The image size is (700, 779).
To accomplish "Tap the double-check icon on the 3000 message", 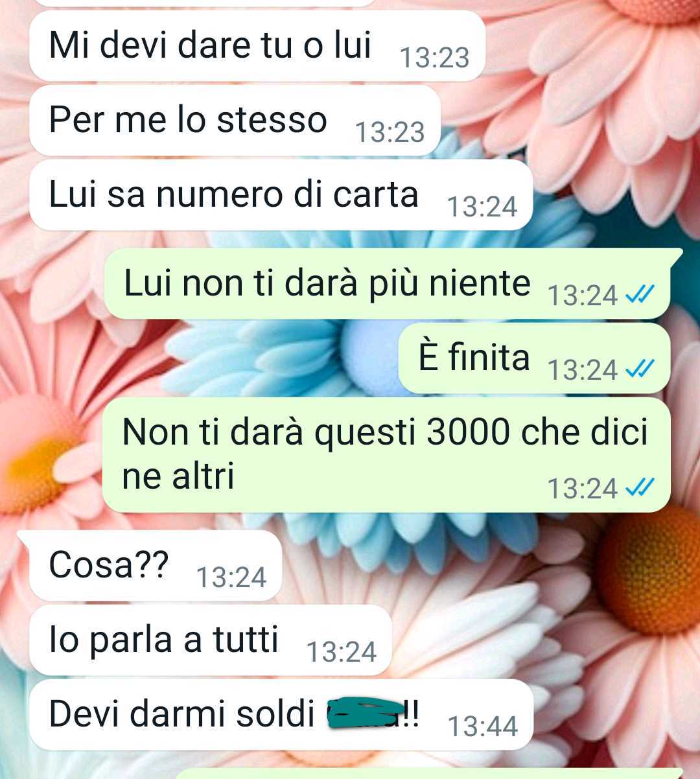I will (x=640, y=487).
